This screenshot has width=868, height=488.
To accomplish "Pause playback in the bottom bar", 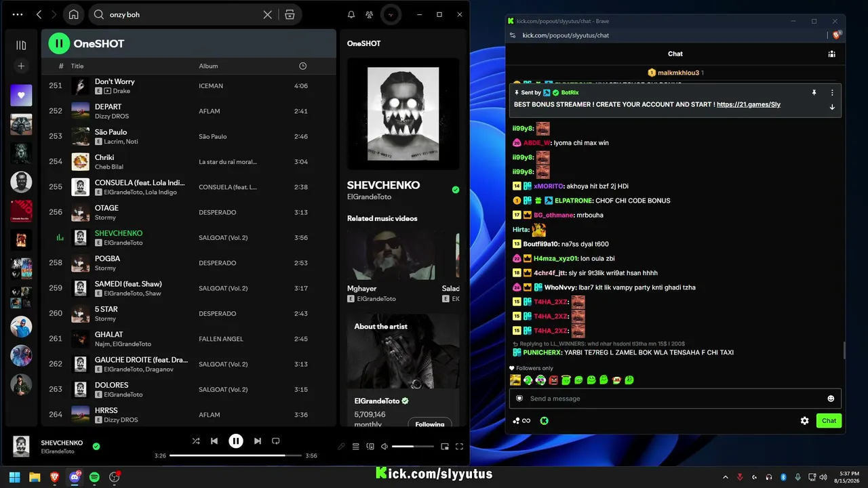I will point(236,441).
